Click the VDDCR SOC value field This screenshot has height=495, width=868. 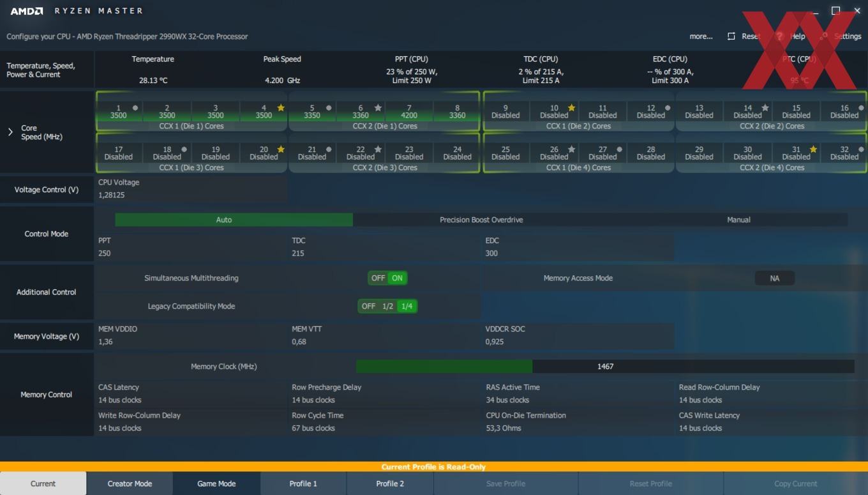point(578,342)
